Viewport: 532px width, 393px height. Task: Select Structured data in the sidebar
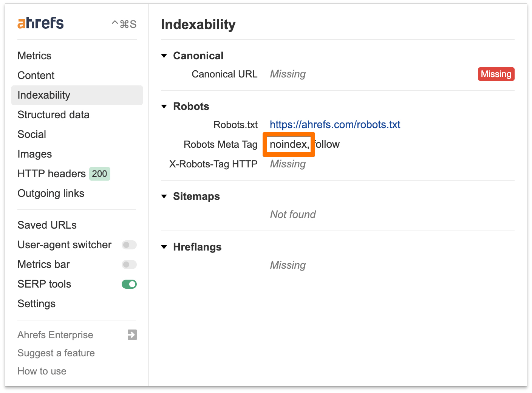coord(53,114)
